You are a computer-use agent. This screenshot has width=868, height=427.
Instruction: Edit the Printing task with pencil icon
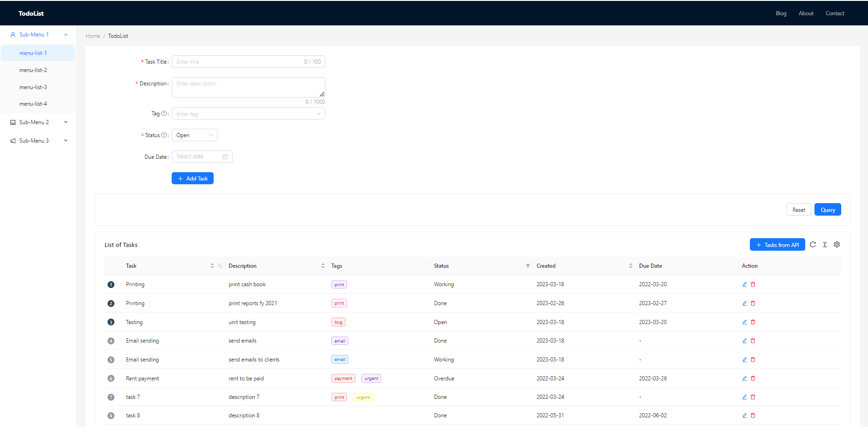click(x=744, y=284)
